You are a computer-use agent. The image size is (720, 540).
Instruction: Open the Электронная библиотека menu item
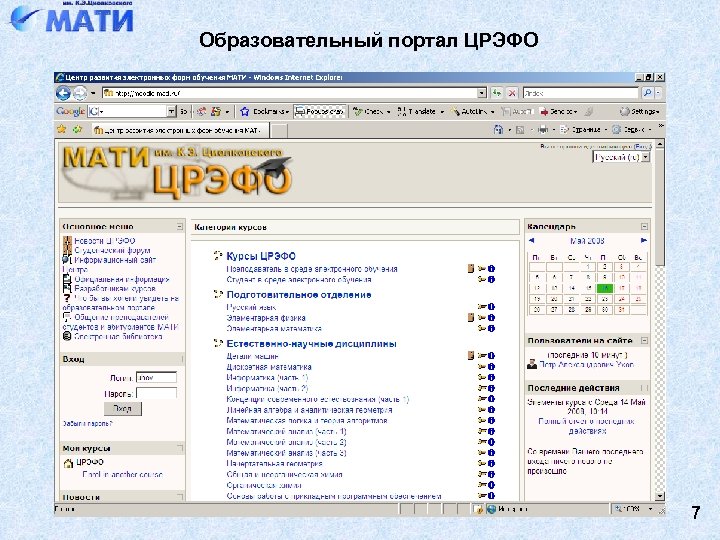pyautogui.click(x=118, y=336)
